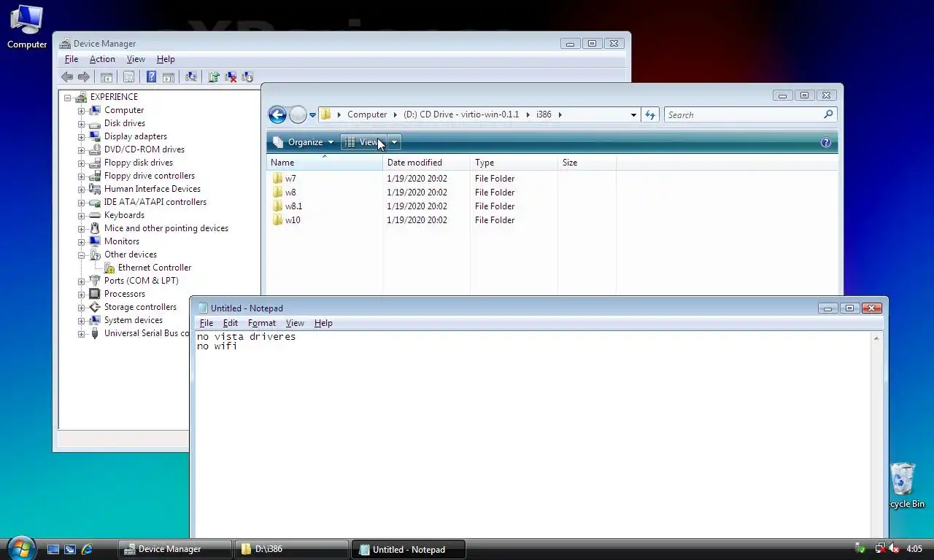Image resolution: width=934 pixels, height=560 pixels.
Task: Click the CD Drive virtio-win breadcrumb
Action: (x=461, y=114)
